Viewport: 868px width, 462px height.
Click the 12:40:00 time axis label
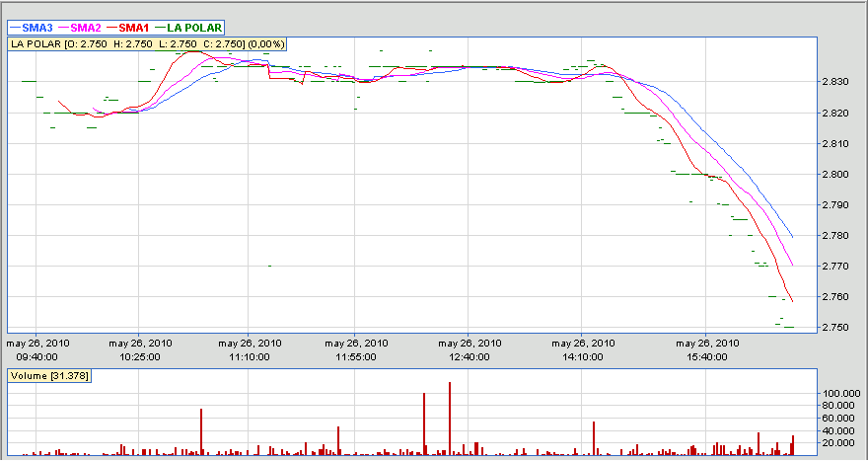tap(470, 357)
